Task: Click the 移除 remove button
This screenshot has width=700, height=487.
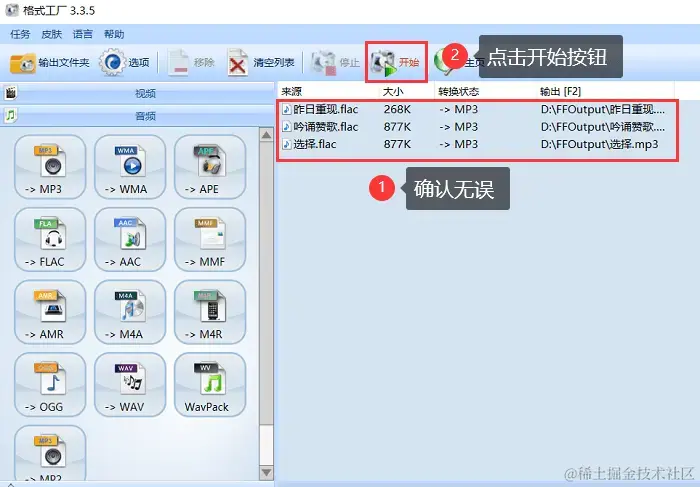Action: pyautogui.click(x=191, y=63)
